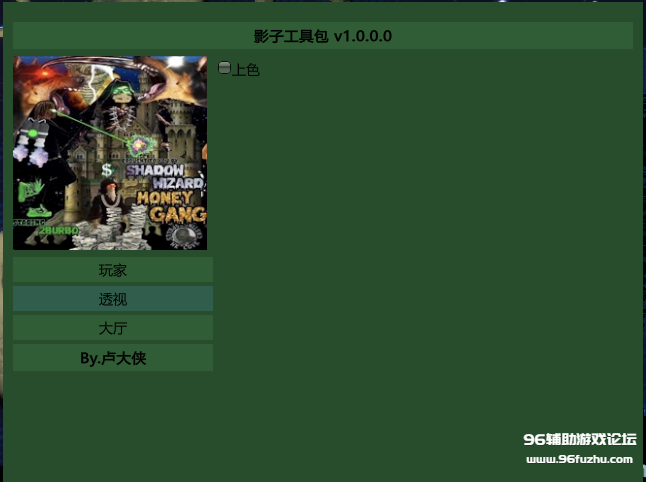Click the MONEY GANG text in the artwork
The image size is (646, 482).
pyautogui.click(x=171, y=205)
